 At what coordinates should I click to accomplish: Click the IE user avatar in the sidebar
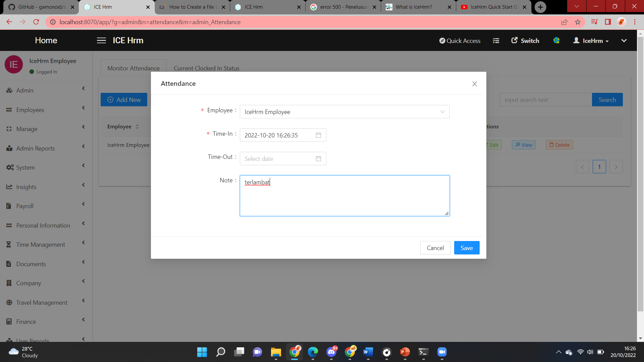pyautogui.click(x=14, y=64)
